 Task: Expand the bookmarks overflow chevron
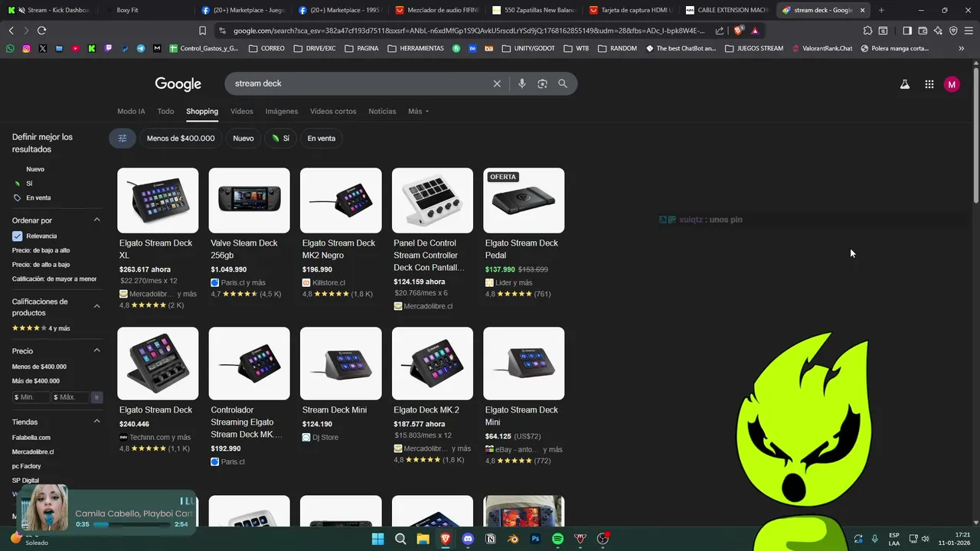[x=962, y=48]
